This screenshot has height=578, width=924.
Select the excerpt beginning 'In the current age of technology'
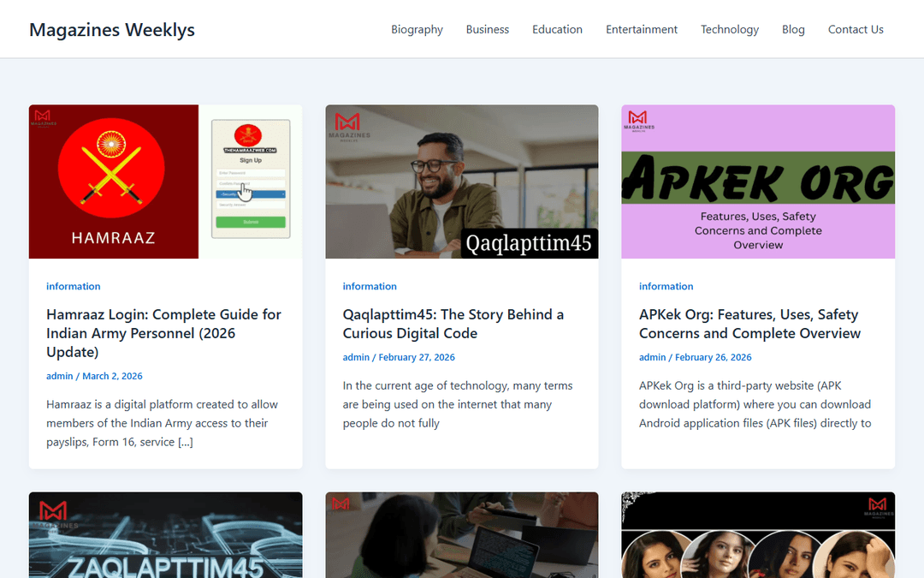click(x=458, y=404)
